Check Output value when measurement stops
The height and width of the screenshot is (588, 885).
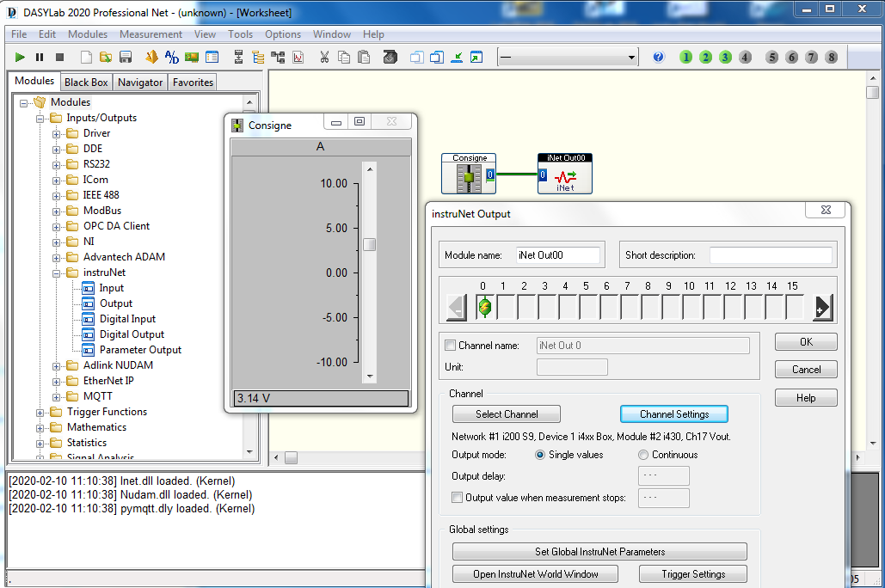point(458,498)
